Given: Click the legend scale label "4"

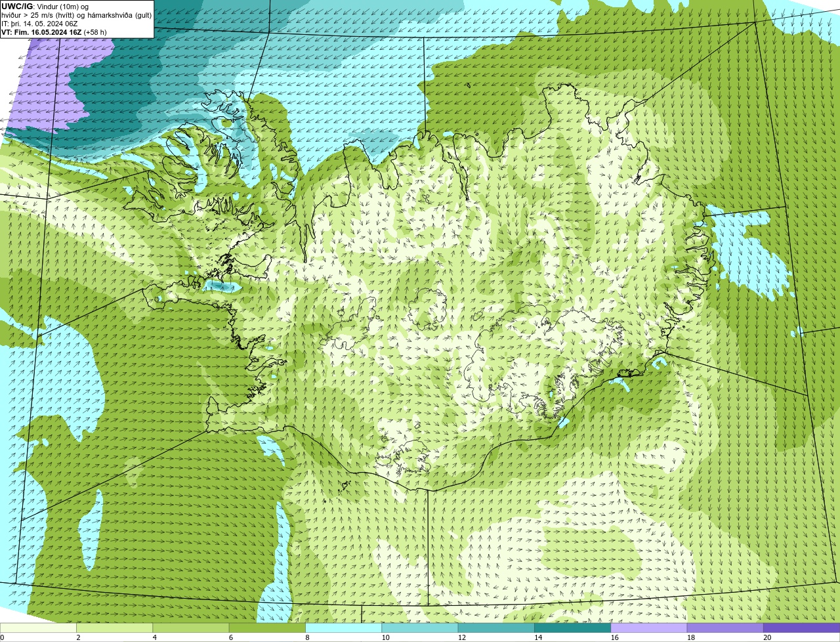Looking at the screenshot, I should [x=154, y=637].
